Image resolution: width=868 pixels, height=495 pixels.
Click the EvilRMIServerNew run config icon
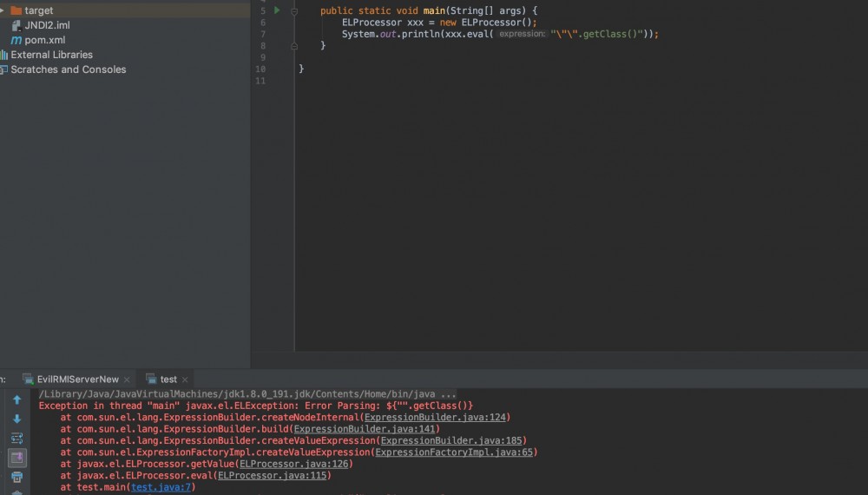coord(29,379)
